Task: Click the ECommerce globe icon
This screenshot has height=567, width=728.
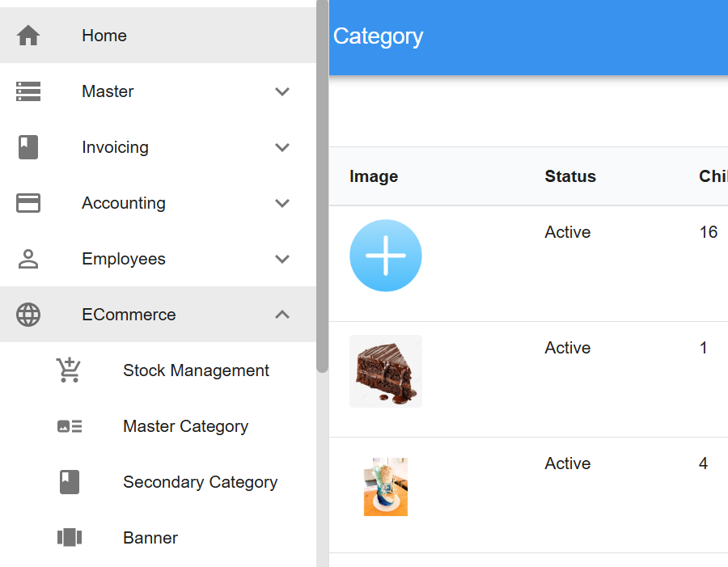Action: click(28, 315)
